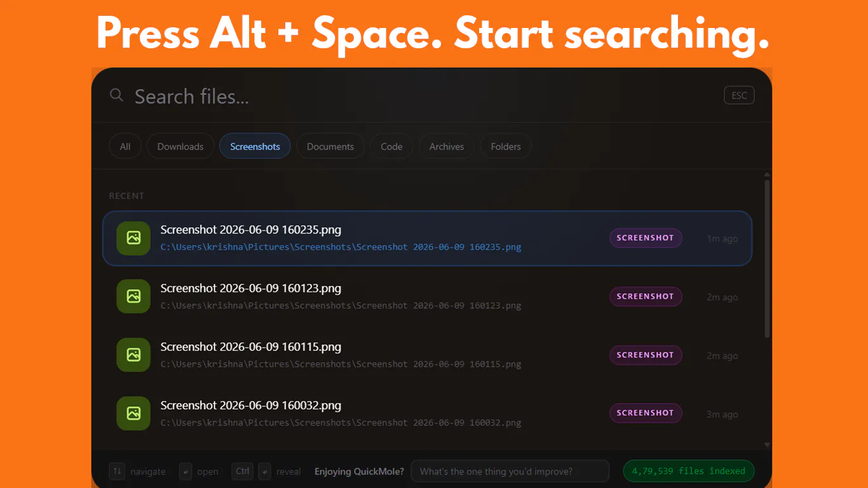Click SCREENSHOT tag on the 160235.png row

pyautogui.click(x=646, y=238)
